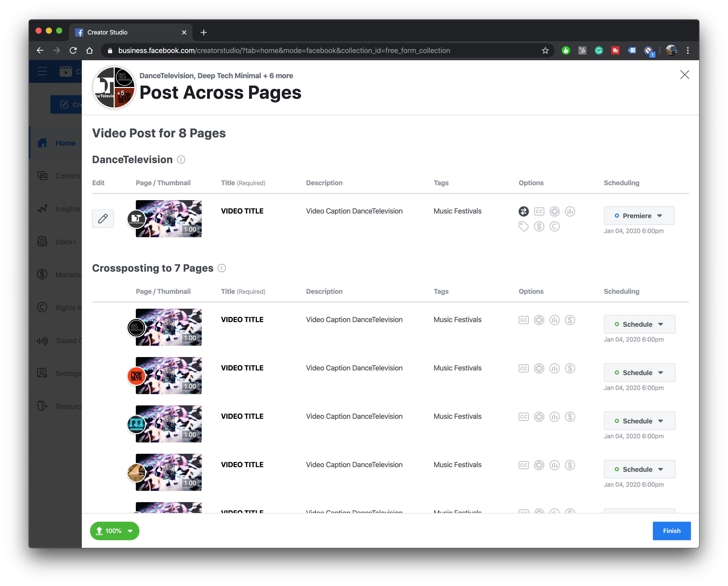Click the info icon beside Crossposting to 7 Pages
Image resolution: width=728 pixels, height=586 pixels.
[221, 268]
